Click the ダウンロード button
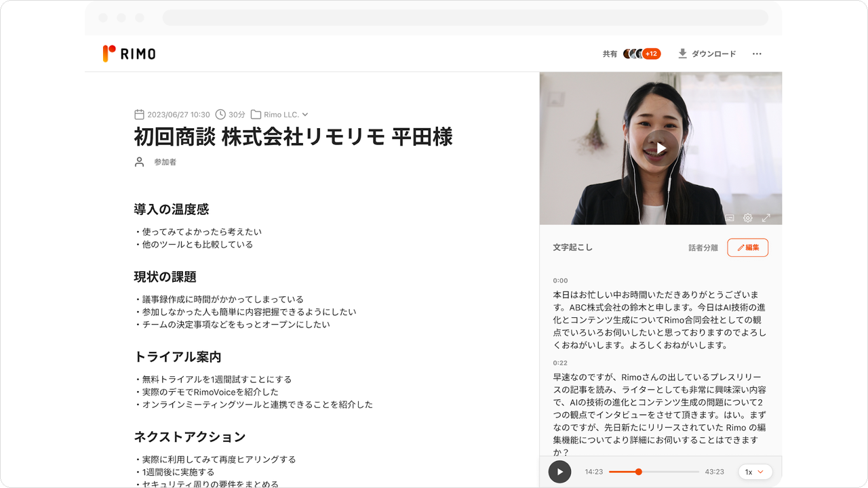Viewport: 868px width, 488px height. pyautogui.click(x=707, y=54)
